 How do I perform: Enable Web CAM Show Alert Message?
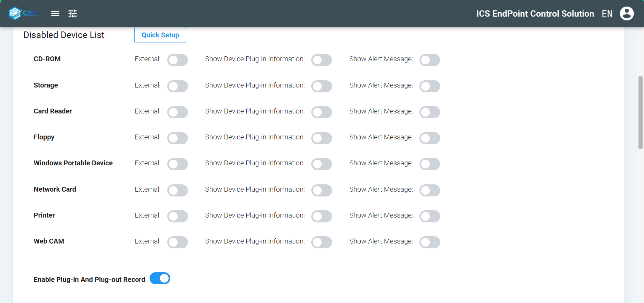[429, 242]
